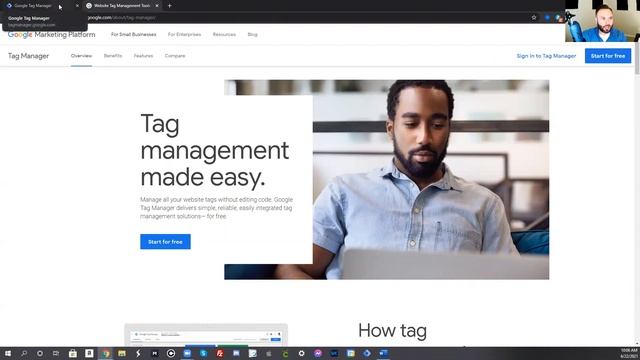Open Microsoft Store from the taskbar
Screen dimensions: 640x360
point(73,353)
